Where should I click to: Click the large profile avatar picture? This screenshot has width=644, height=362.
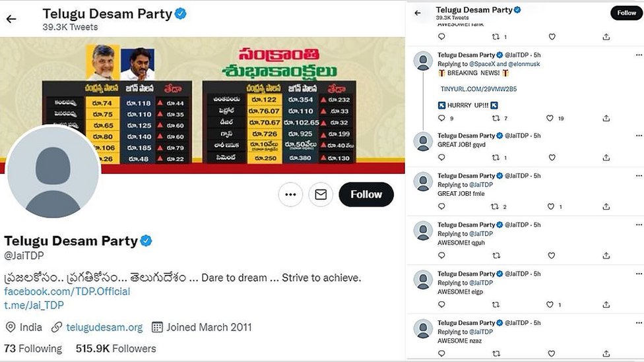point(53,171)
